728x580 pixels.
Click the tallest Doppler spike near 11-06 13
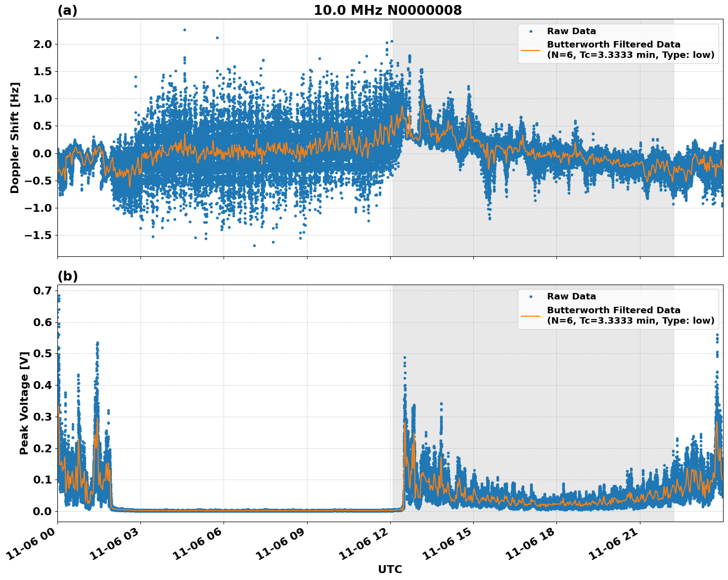(409, 54)
